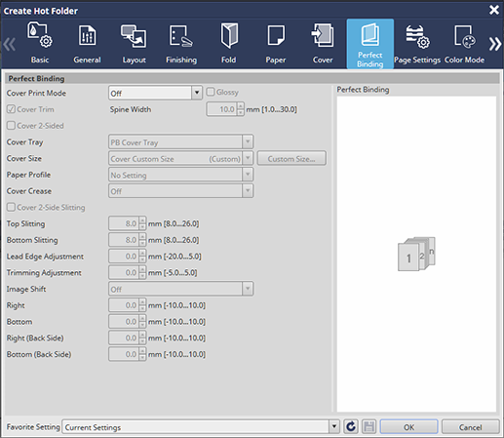Switch to the Page Settings tab
Viewport: 504px width, 438px height.
coord(417,43)
